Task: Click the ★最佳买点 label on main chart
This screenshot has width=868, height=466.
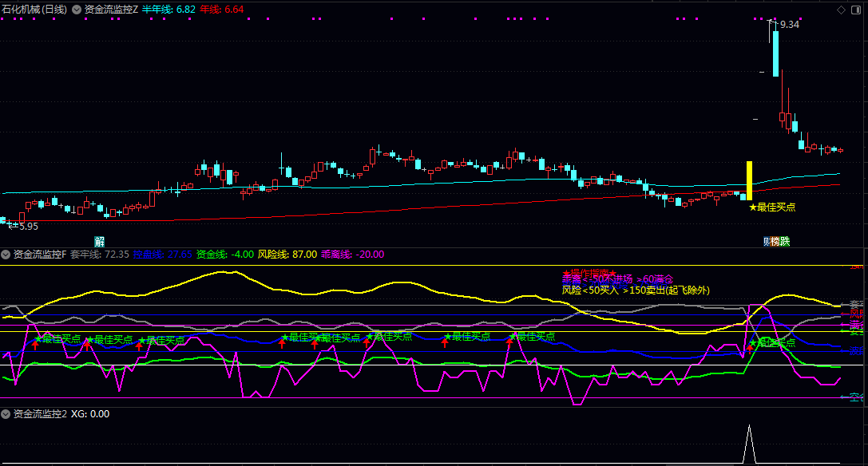Action: click(772, 207)
